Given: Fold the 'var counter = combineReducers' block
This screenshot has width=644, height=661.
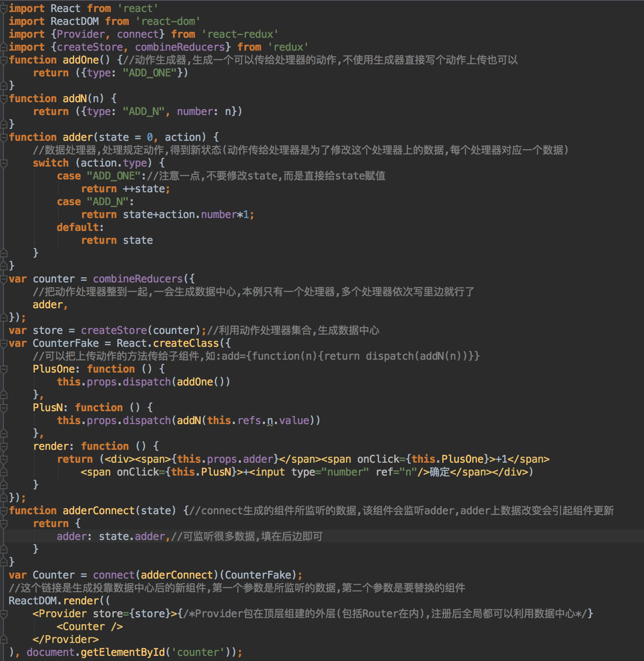Looking at the screenshot, I should 4,279.
